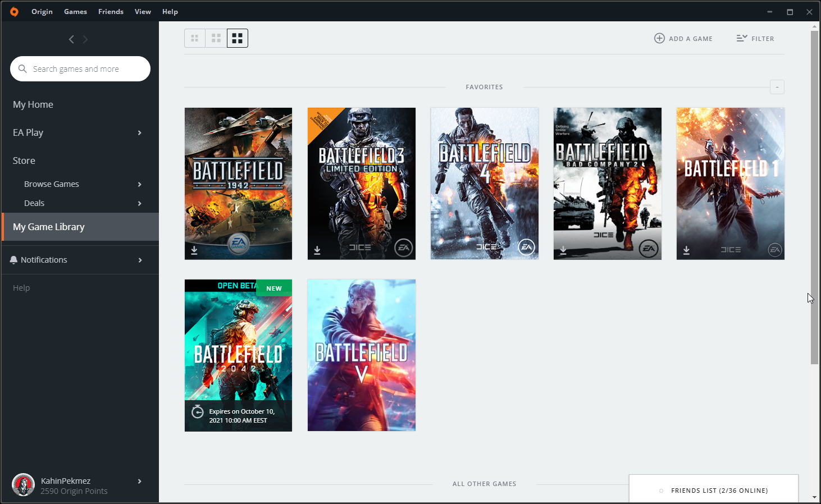Collapse the Favorites section
Viewport: 821px width, 504px height.
coord(777,87)
